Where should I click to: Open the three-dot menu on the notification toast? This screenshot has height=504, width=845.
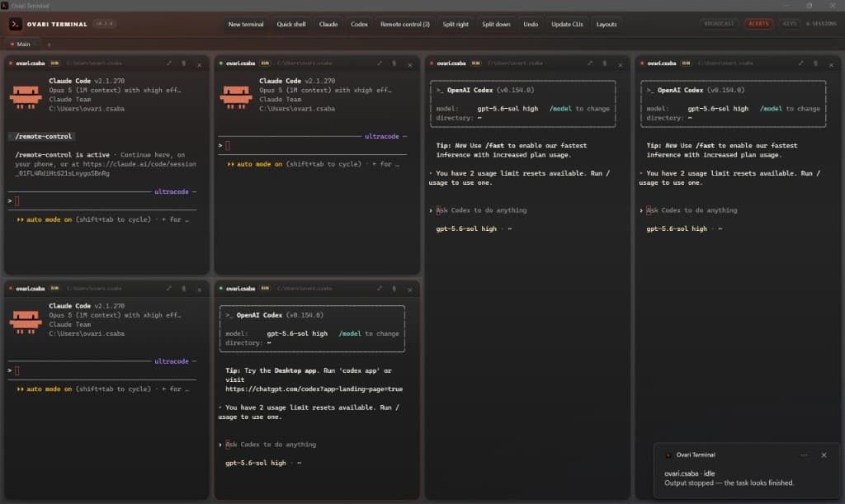click(804, 455)
